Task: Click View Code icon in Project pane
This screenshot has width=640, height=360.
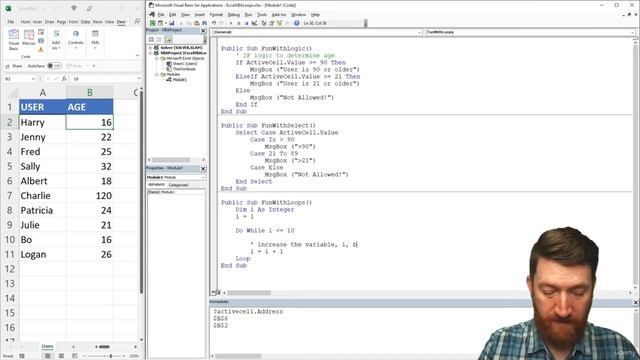Action: coord(151,39)
